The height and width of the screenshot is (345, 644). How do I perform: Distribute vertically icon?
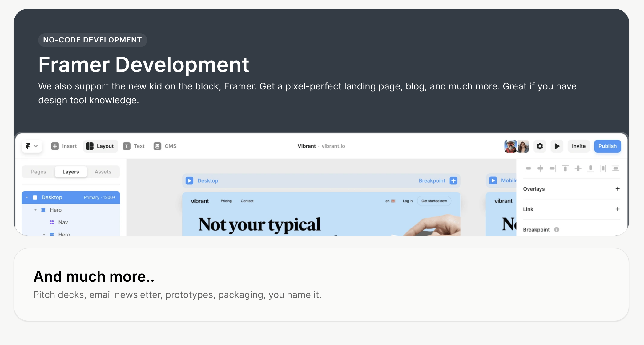[x=616, y=168]
